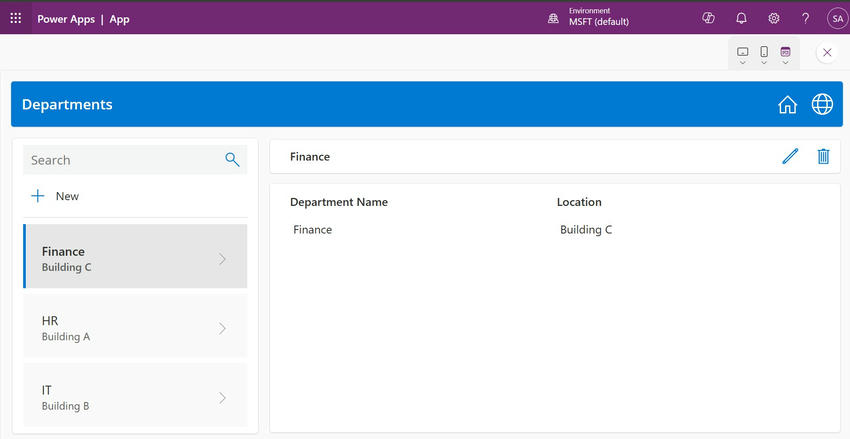The height and width of the screenshot is (439, 850).
Task: Expand dropdown under custom size icon
Action: pos(785,63)
